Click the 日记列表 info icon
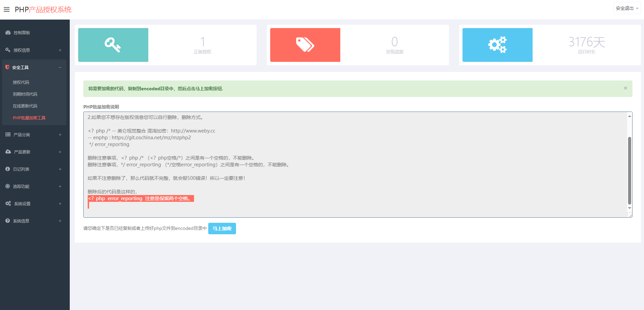This screenshot has height=310, width=644. [x=8, y=169]
